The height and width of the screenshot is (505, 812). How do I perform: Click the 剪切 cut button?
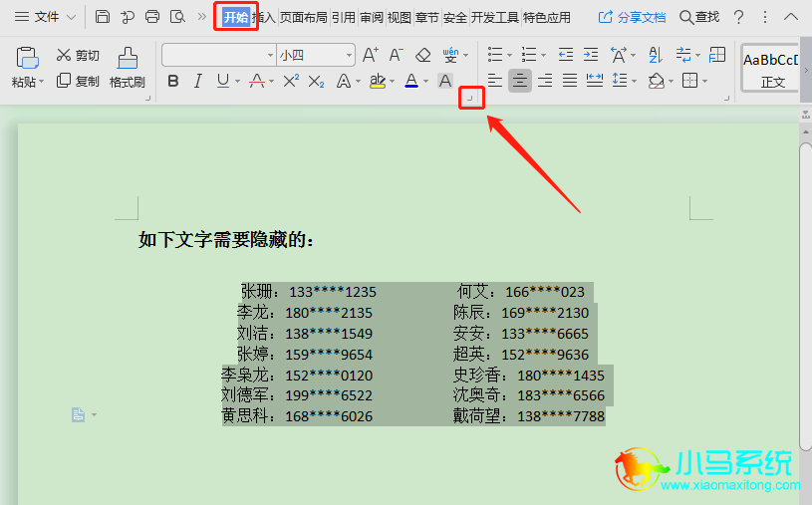78,55
